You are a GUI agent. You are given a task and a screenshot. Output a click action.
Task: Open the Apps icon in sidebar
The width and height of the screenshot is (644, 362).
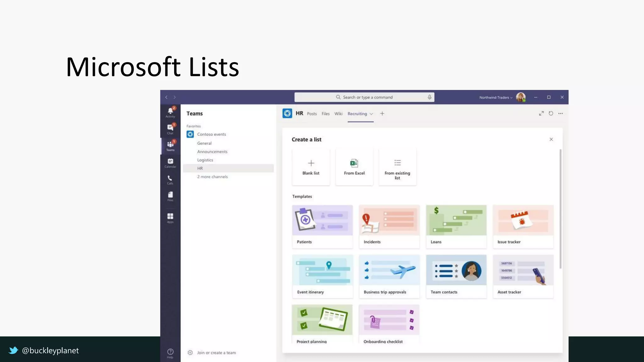tap(170, 218)
